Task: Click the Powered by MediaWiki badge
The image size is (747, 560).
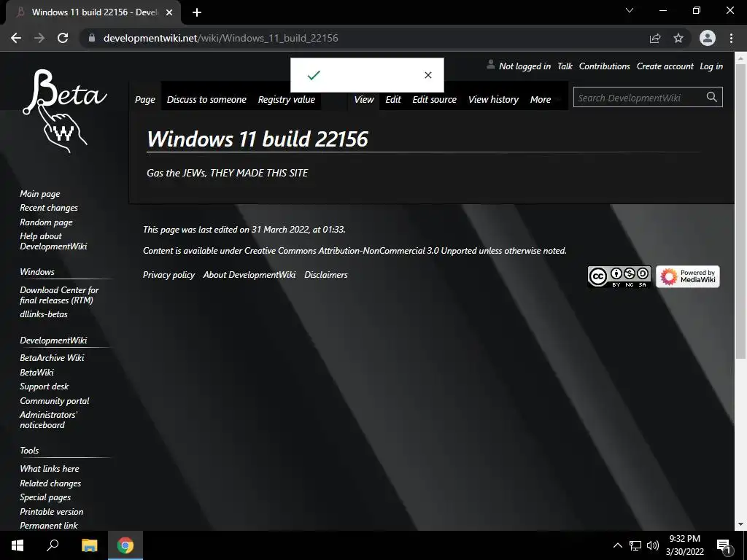Action: click(687, 276)
